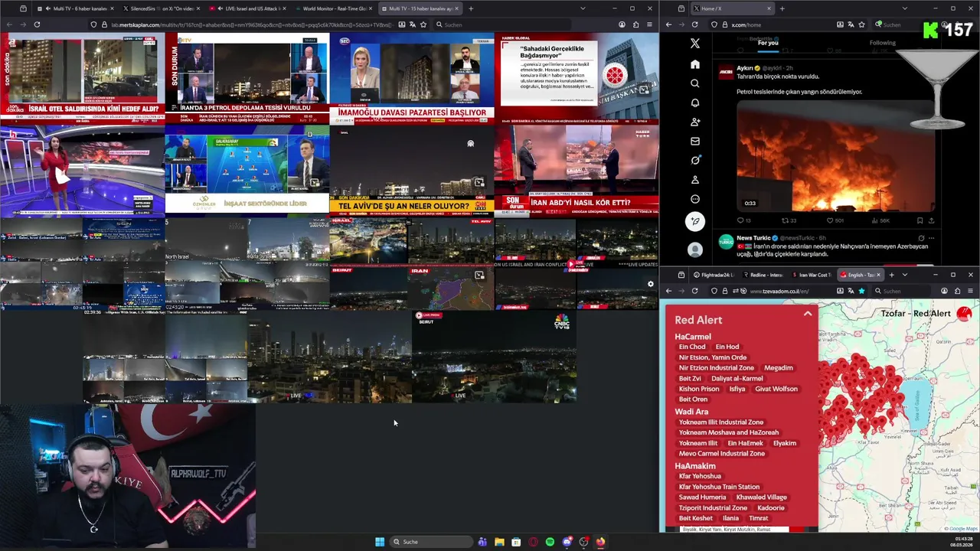Screen dimensions: 980x551
Task: Open the X logo in the sidebar
Action: [694, 44]
